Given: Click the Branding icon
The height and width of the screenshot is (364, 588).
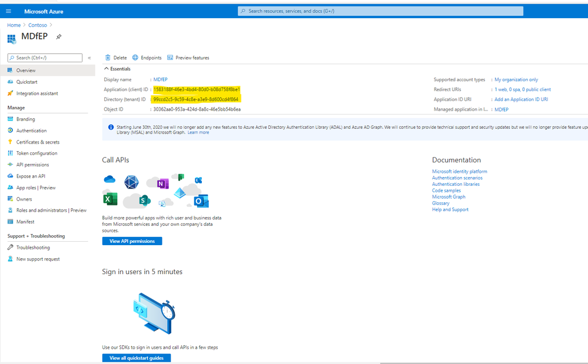Looking at the screenshot, I should [x=10, y=119].
